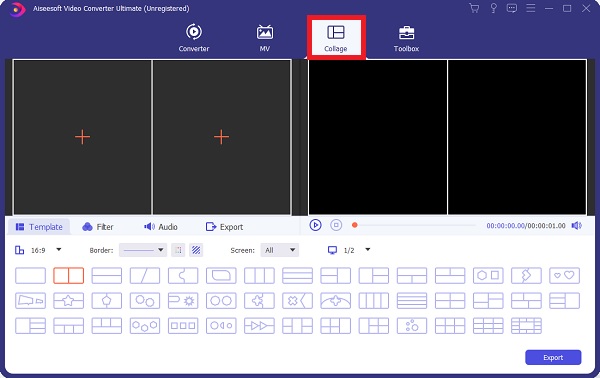Viewport: 600px width, 378px height.
Task: Select the diagonal split template
Action: 145,275
